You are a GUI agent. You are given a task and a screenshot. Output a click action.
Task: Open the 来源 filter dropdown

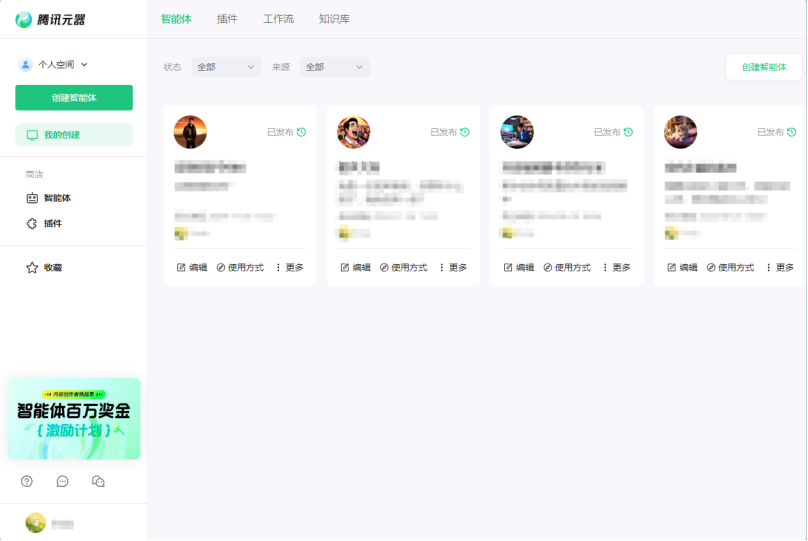coord(335,67)
